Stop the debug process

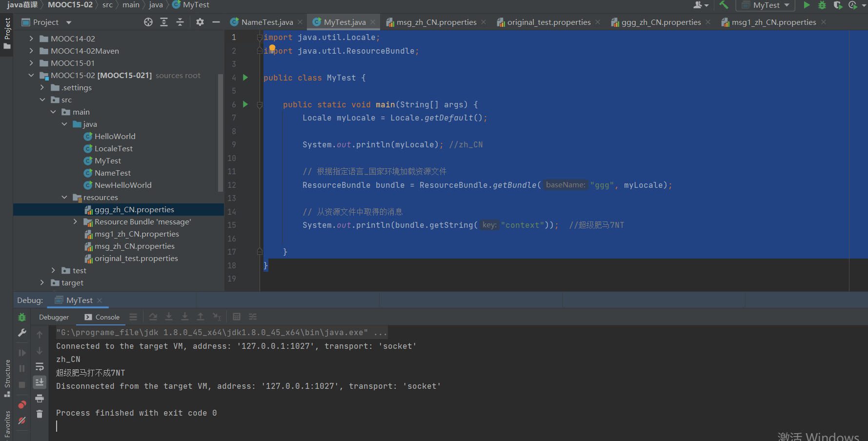pos(22,385)
